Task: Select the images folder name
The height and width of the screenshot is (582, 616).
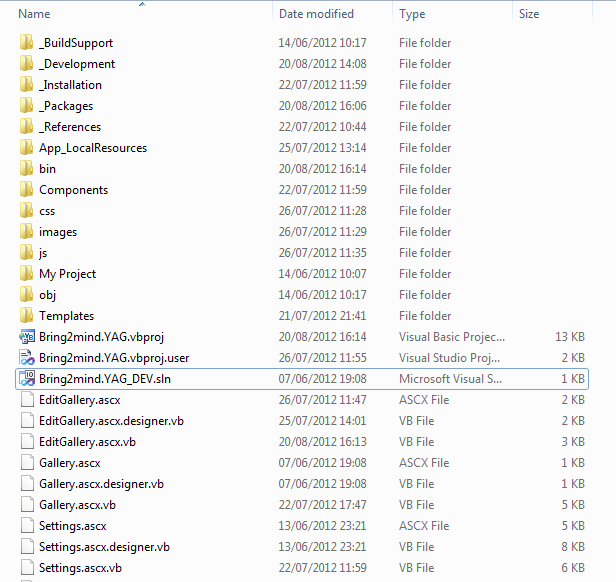Action: point(58,232)
